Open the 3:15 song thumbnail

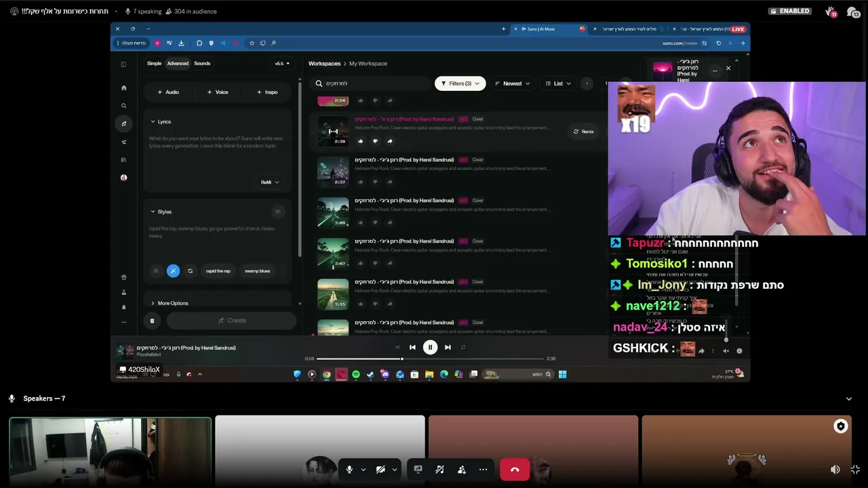click(333, 294)
